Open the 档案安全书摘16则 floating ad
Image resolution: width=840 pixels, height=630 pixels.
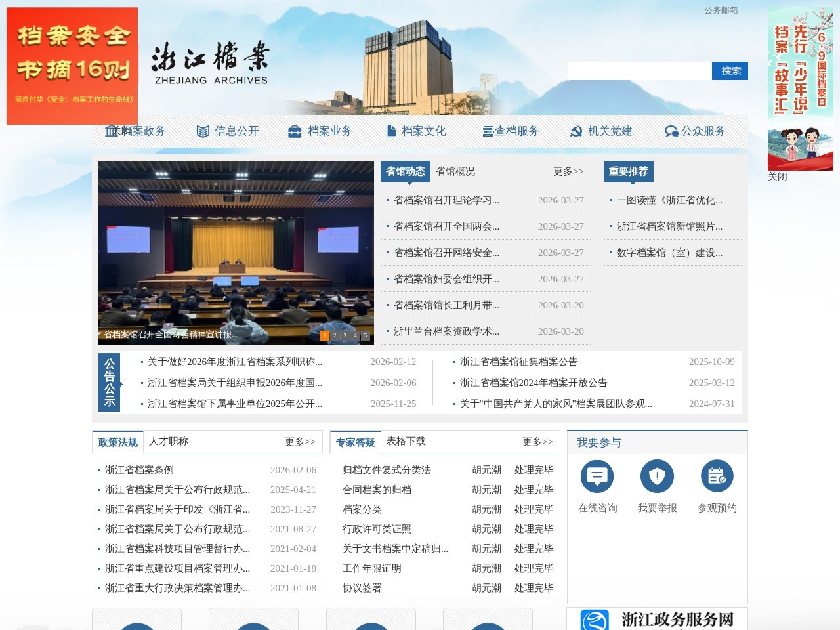click(x=72, y=66)
